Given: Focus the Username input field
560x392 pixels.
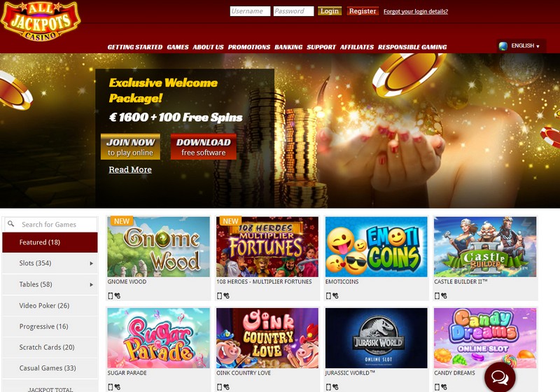Looking at the screenshot, I should point(250,11).
